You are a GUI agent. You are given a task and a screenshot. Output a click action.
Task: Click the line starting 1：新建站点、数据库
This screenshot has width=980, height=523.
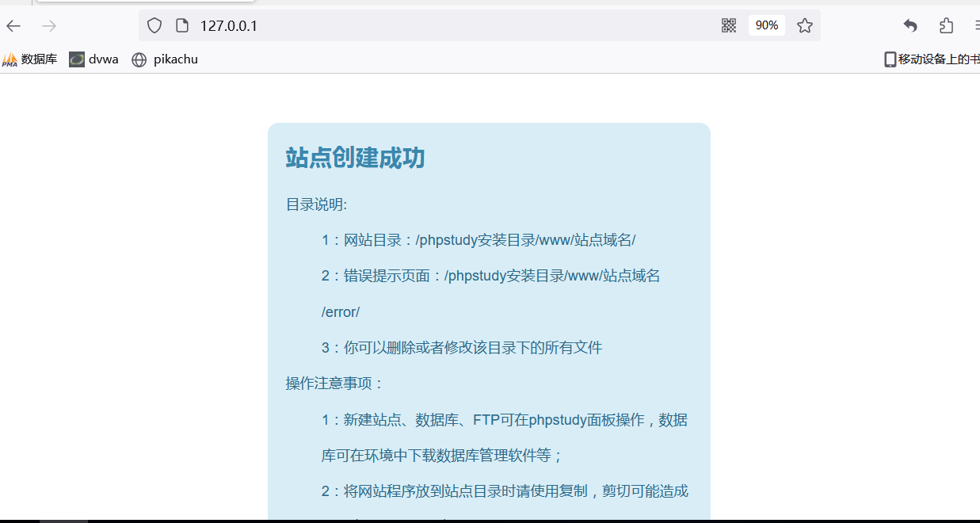[505, 420]
